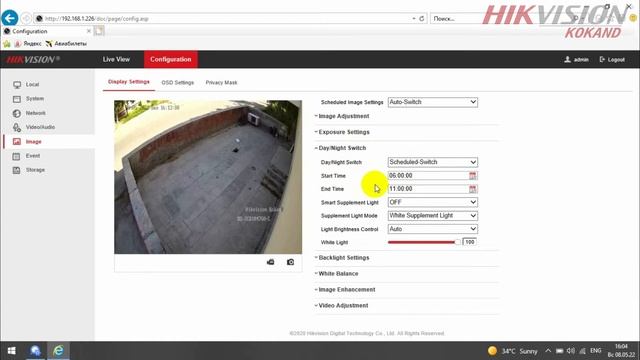Expand the Video Adjustment section
Screen dimensions: 640x360
click(x=342, y=306)
